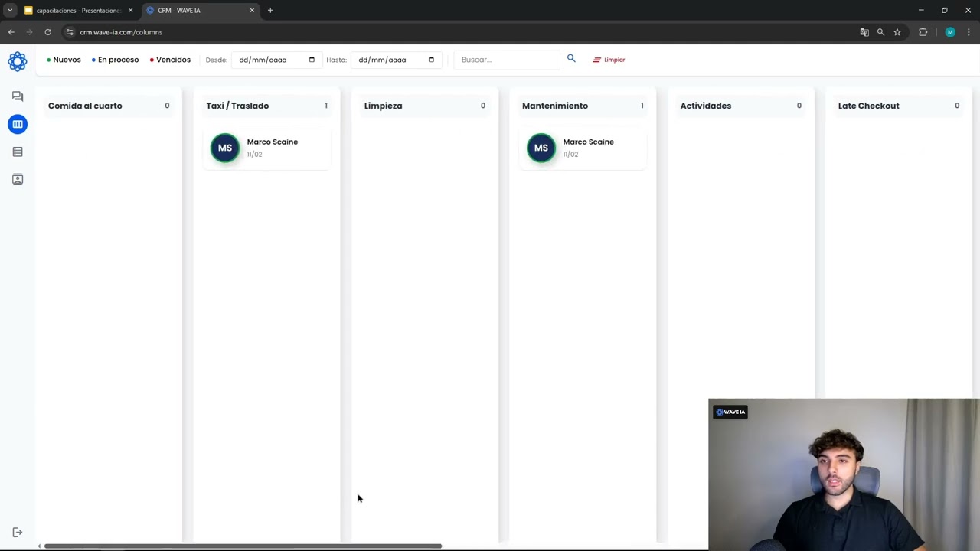Image resolution: width=980 pixels, height=551 pixels.
Task: Click the horizontal scrollbar at bottom
Action: (x=243, y=546)
